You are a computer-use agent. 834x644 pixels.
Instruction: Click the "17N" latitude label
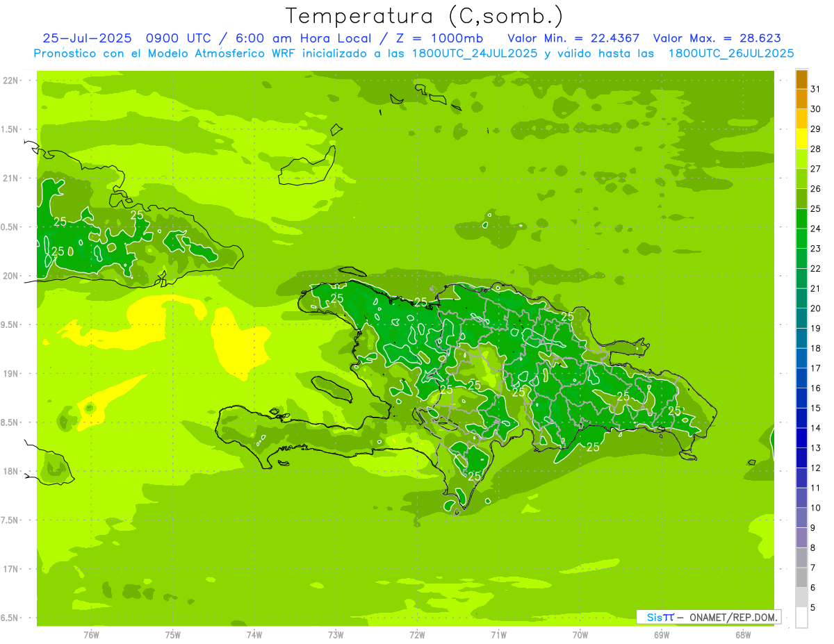[x=10, y=570]
